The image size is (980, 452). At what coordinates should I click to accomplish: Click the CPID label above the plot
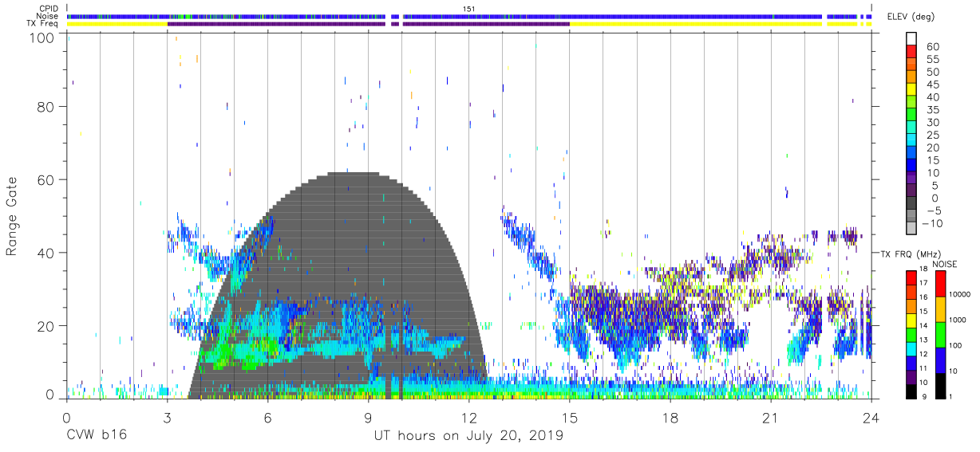click(49, 9)
